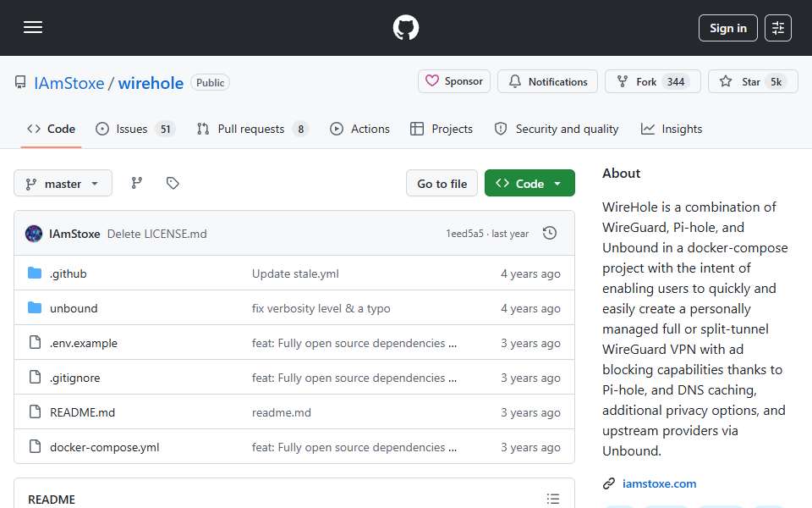
Task: Click the Sponsor heart button
Action: (x=454, y=81)
